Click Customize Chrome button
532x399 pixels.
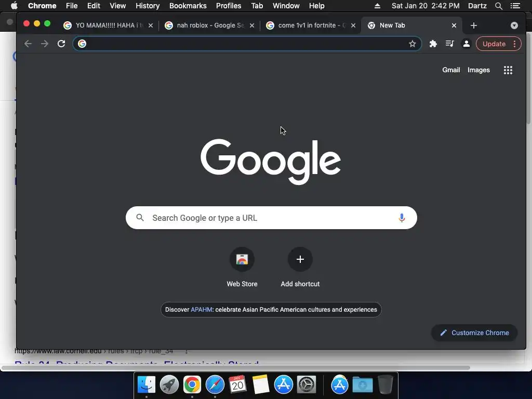click(x=474, y=333)
